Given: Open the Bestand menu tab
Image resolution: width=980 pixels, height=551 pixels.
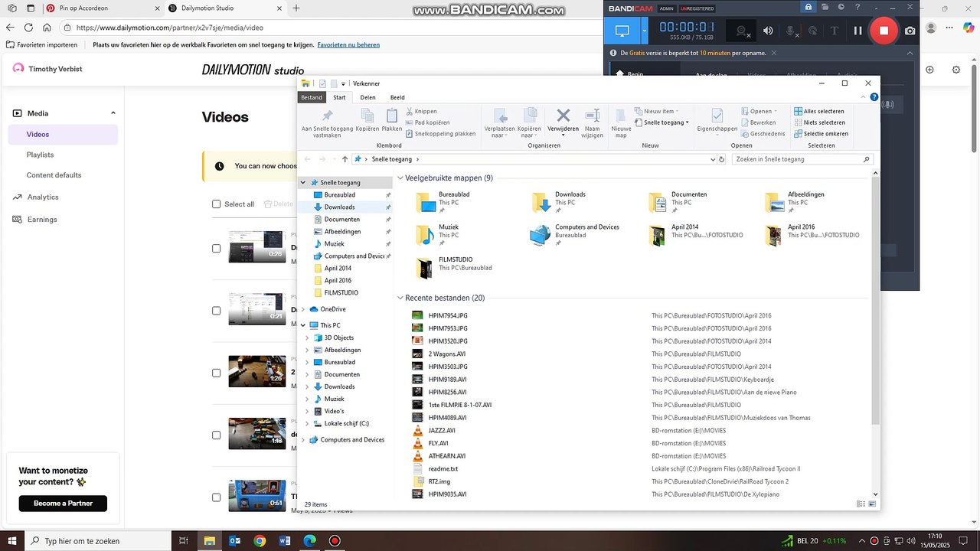Looking at the screenshot, I should 312,97.
